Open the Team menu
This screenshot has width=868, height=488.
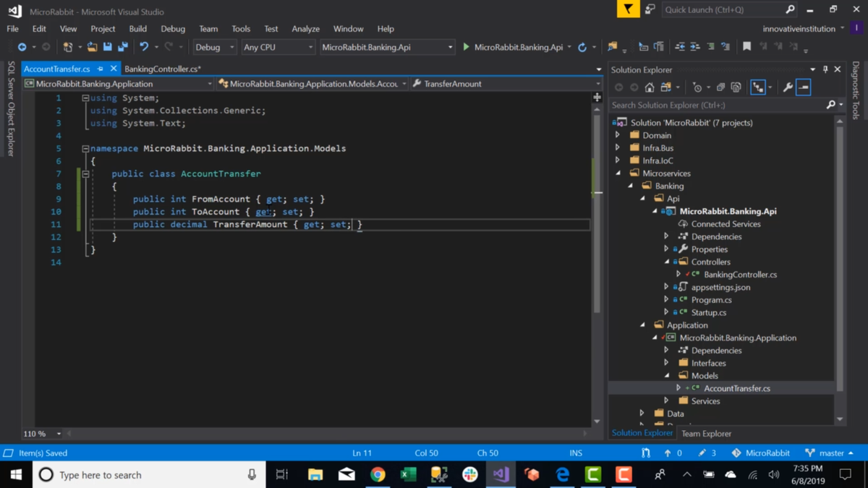pos(208,29)
